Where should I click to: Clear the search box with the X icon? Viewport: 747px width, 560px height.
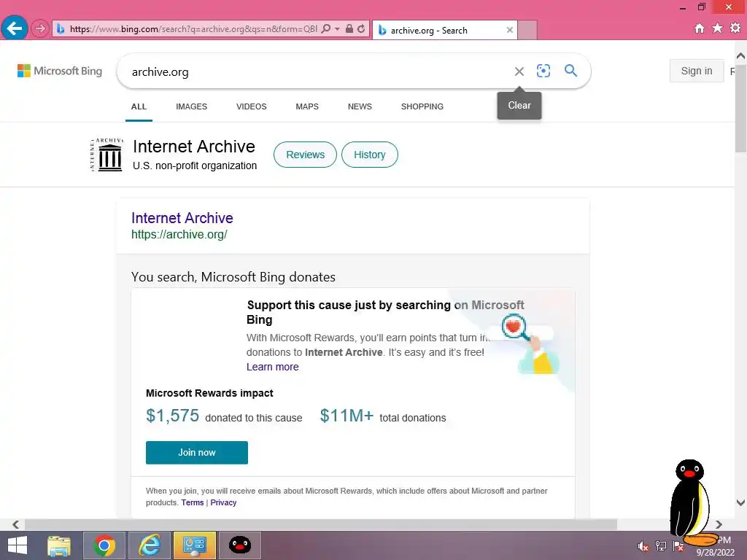pos(519,71)
